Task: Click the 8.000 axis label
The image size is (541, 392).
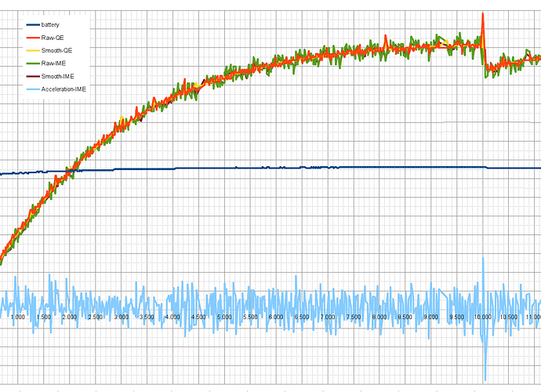Action: point(379,317)
